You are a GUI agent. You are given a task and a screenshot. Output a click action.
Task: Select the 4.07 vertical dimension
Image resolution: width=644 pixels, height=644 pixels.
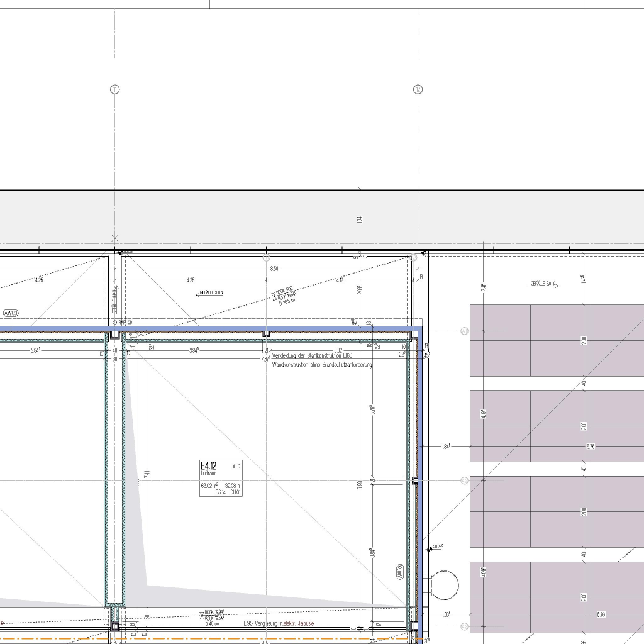[484, 572]
